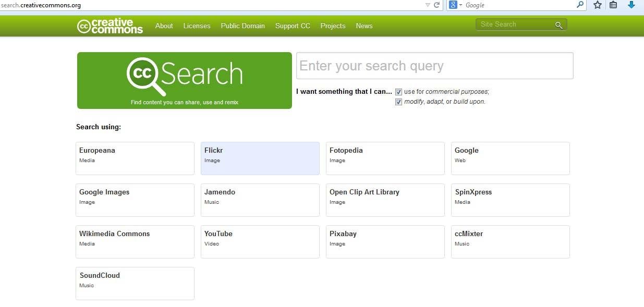Open the Google search engine selector
Viewport: 644px width, 307px height.
click(x=455, y=5)
